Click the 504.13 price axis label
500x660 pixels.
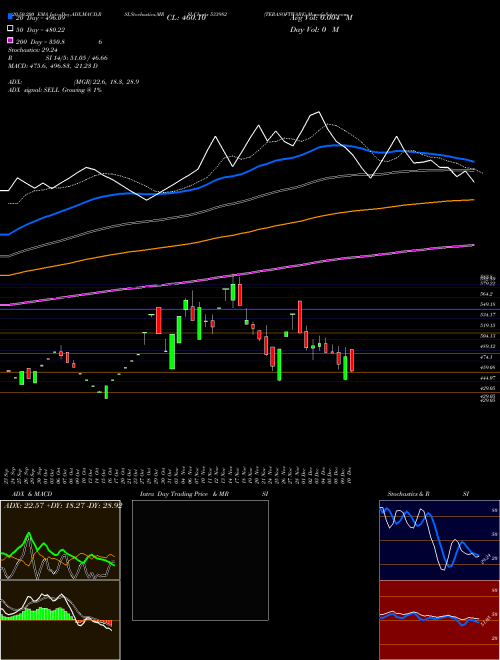tap(488, 336)
